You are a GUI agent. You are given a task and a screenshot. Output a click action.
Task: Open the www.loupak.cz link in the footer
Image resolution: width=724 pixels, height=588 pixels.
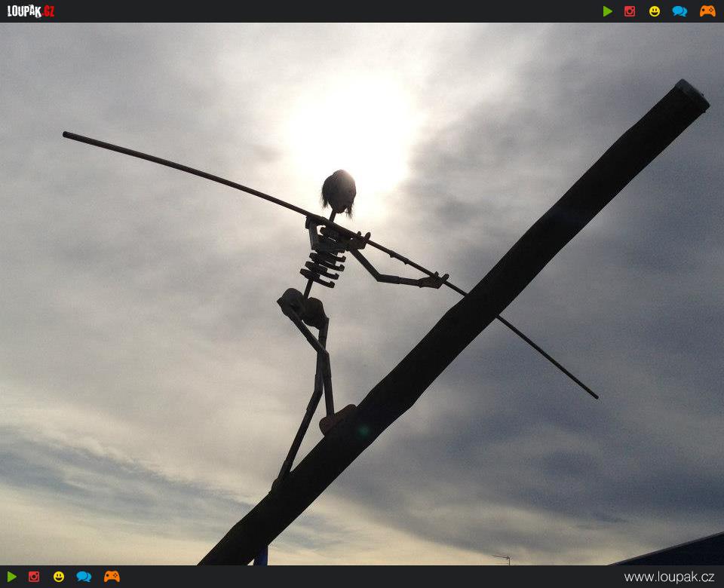click(669, 577)
